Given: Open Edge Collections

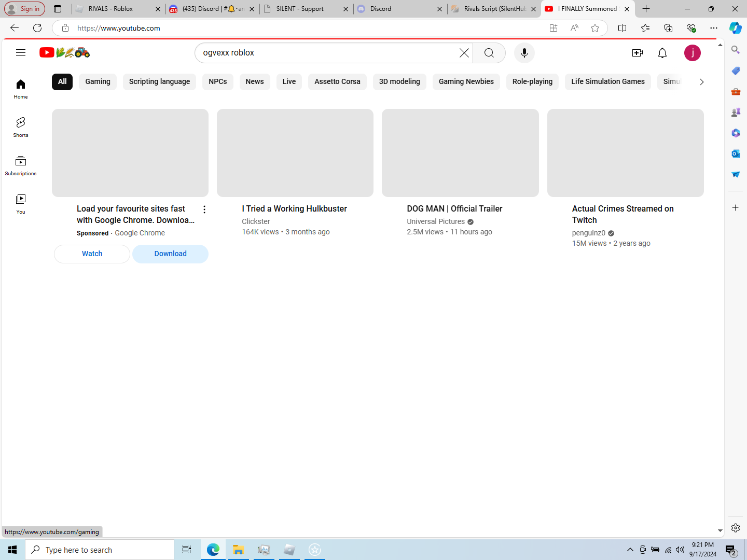Looking at the screenshot, I should (668, 28).
